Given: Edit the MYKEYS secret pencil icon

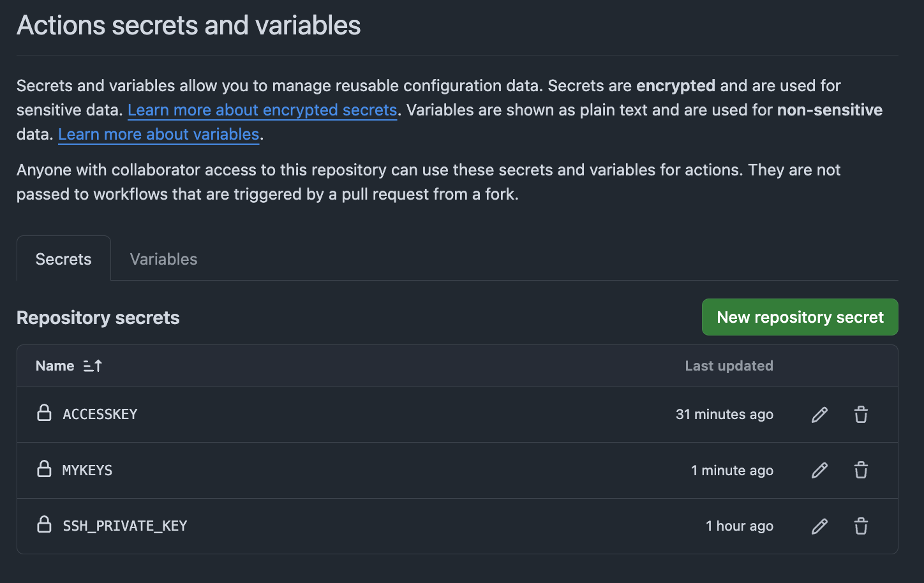Looking at the screenshot, I should click(819, 471).
